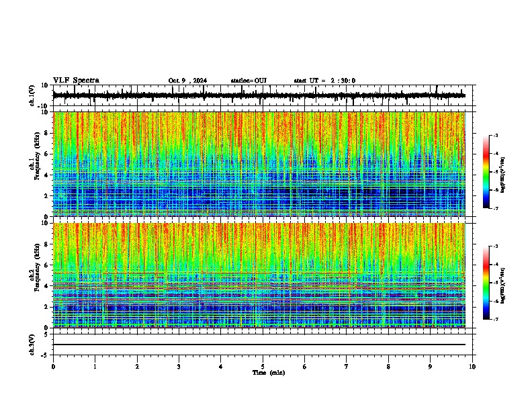Image resolution: width=532 pixels, height=411 pixels.
Task: Click the 'ch.1(V)' axis label
Action: (x=32, y=95)
